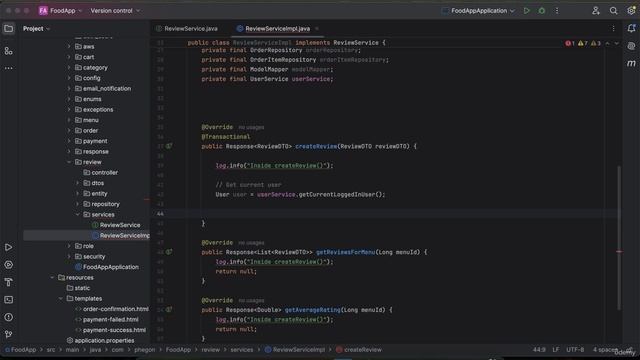
Task: Open More Actions next to debug
Action: (557, 11)
